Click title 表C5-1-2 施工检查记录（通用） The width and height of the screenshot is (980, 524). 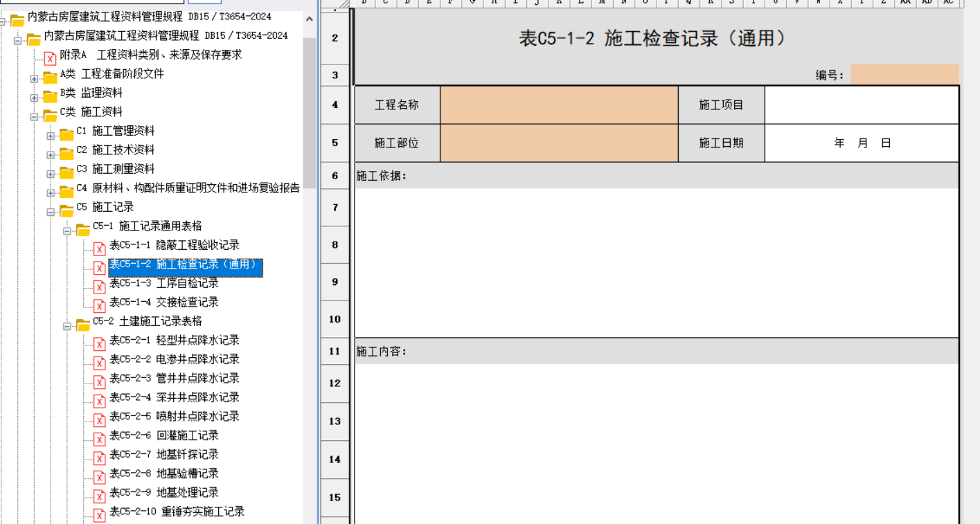click(x=655, y=38)
